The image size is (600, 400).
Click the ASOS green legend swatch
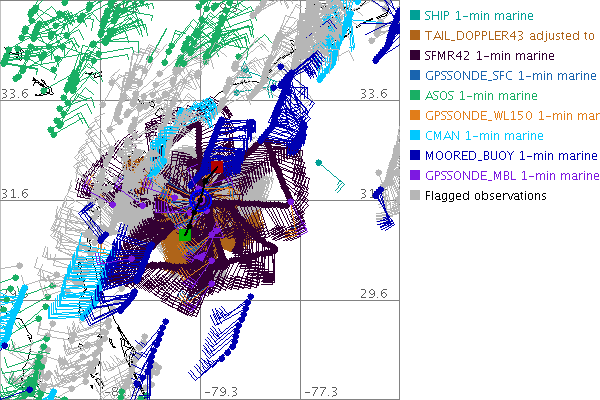(x=414, y=95)
